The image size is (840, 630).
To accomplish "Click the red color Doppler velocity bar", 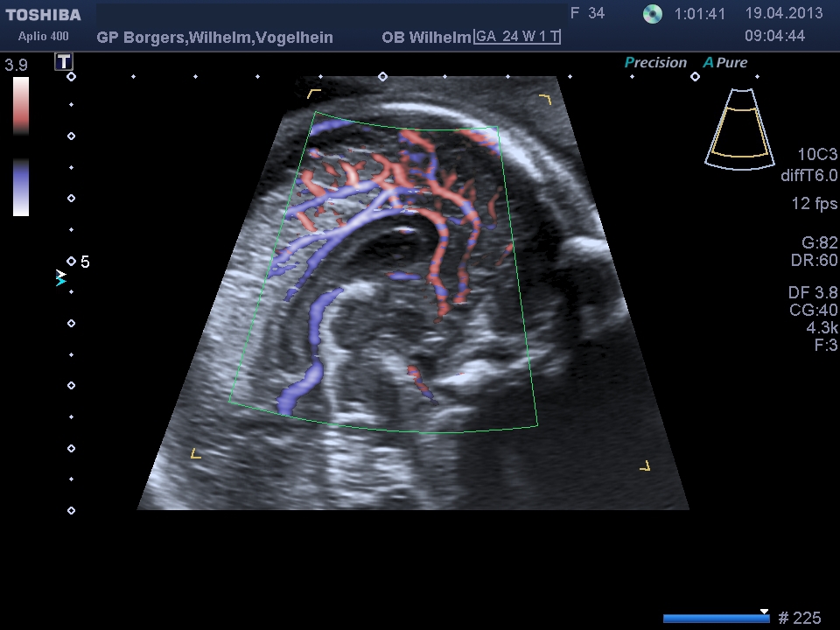I will coord(21,105).
